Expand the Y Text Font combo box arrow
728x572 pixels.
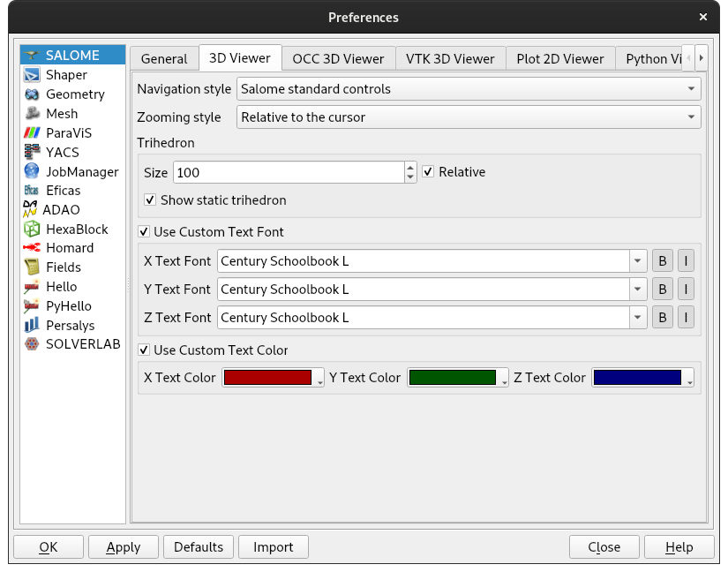[x=638, y=290]
